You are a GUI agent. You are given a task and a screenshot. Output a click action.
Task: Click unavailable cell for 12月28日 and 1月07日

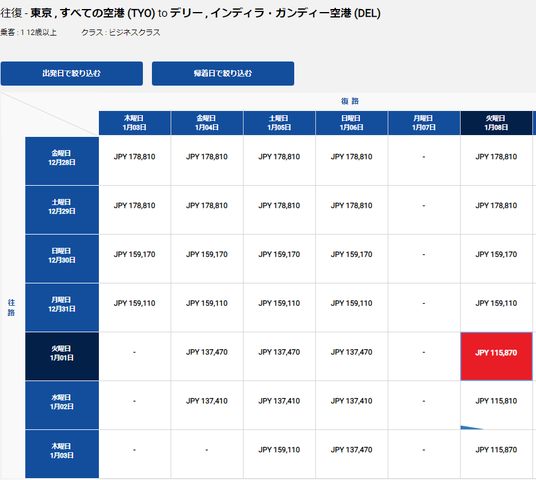coord(424,161)
